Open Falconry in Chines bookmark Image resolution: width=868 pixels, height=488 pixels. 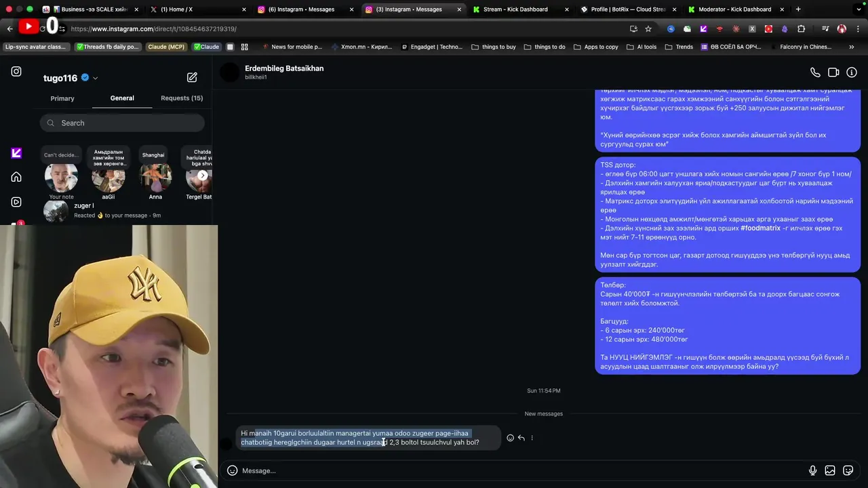tap(800, 47)
